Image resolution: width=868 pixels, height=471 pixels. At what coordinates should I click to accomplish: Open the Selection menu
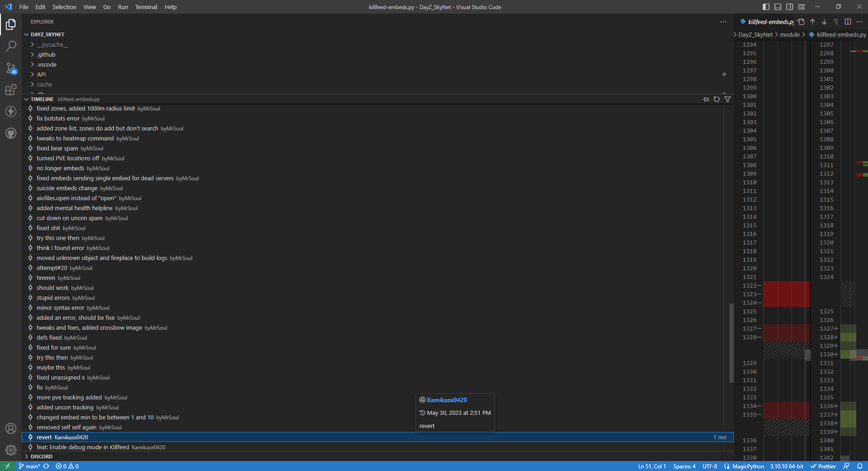point(64,7)
